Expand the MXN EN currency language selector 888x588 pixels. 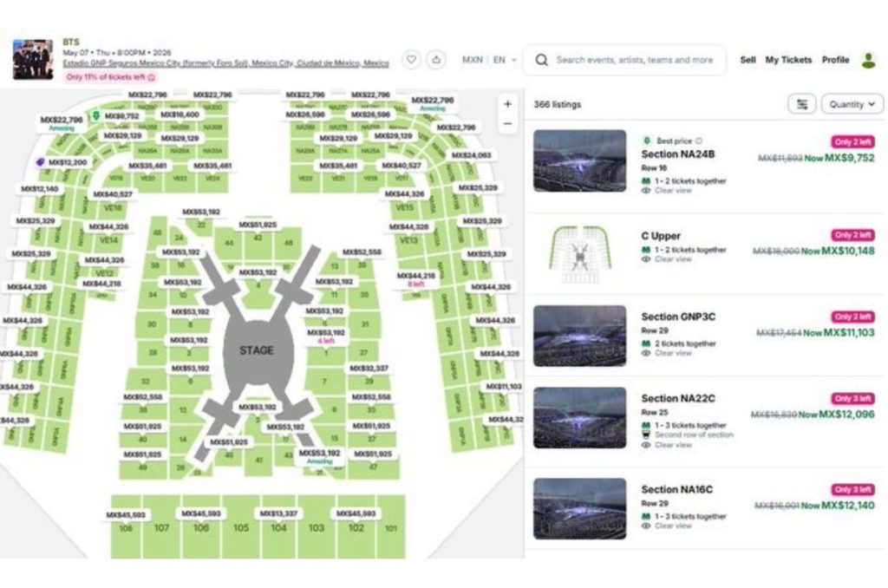coord(489,60)
